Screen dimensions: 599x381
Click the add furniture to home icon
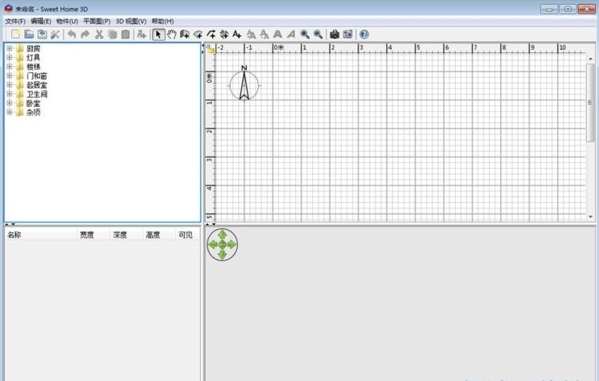coord(141,34)
